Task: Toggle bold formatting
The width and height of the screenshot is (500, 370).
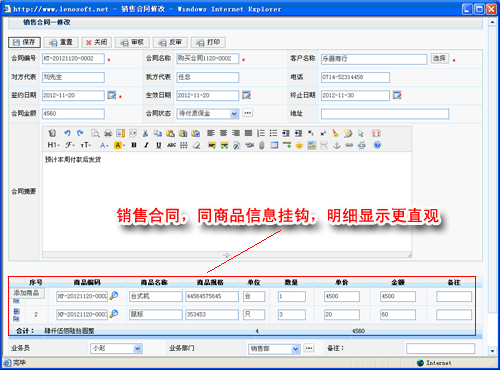Action: coord(134,145)
